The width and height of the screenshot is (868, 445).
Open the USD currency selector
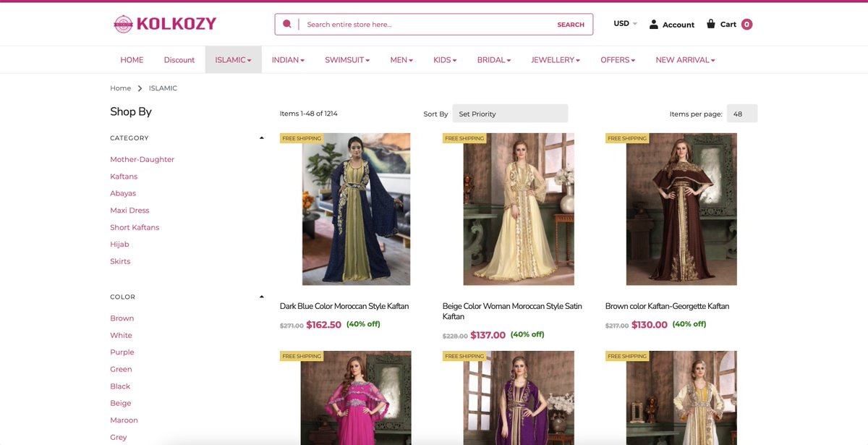tap(626, 24)
